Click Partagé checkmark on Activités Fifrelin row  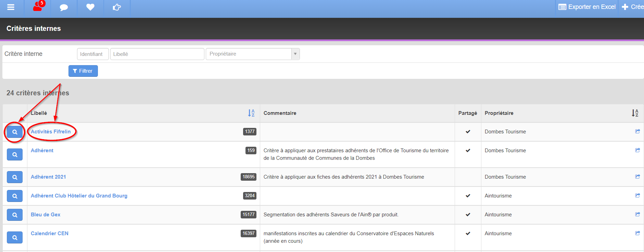[468, 132]
